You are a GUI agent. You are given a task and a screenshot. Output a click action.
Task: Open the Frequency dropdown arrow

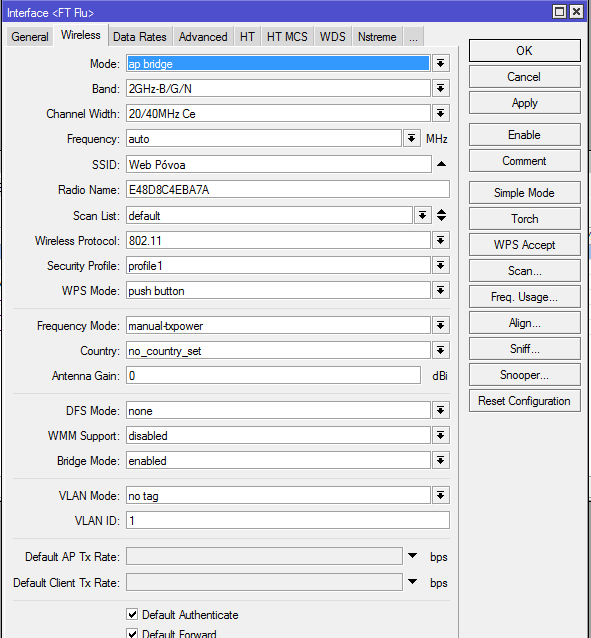tap(412, 139)
